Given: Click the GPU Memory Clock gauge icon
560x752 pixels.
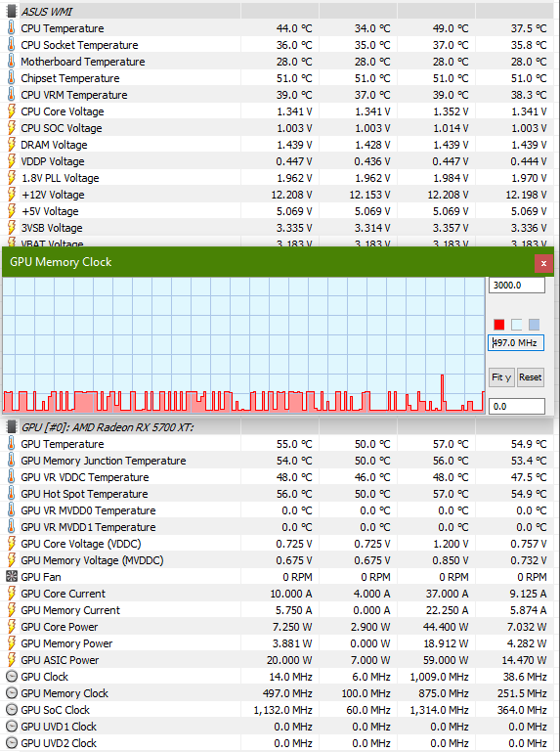Looking at the screenshot, I should [x=12, y=693].
